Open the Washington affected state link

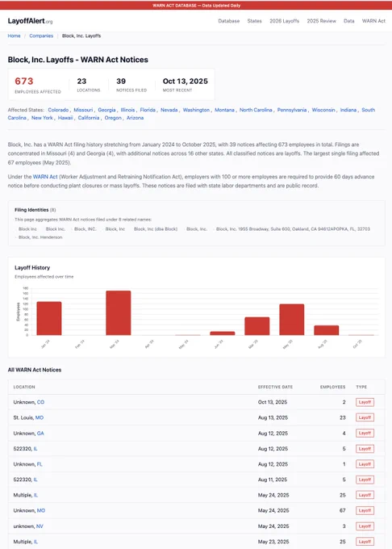point(196,110)
